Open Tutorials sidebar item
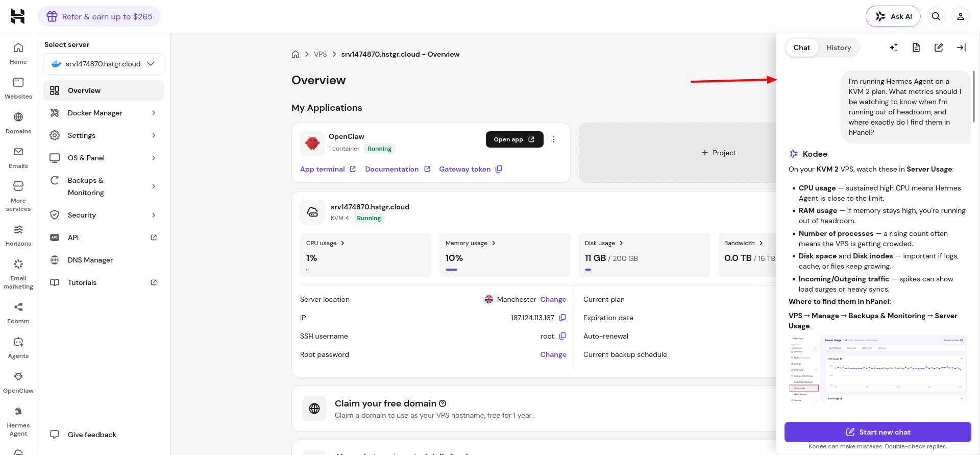 pyautogui.click(x=104, y=282)
